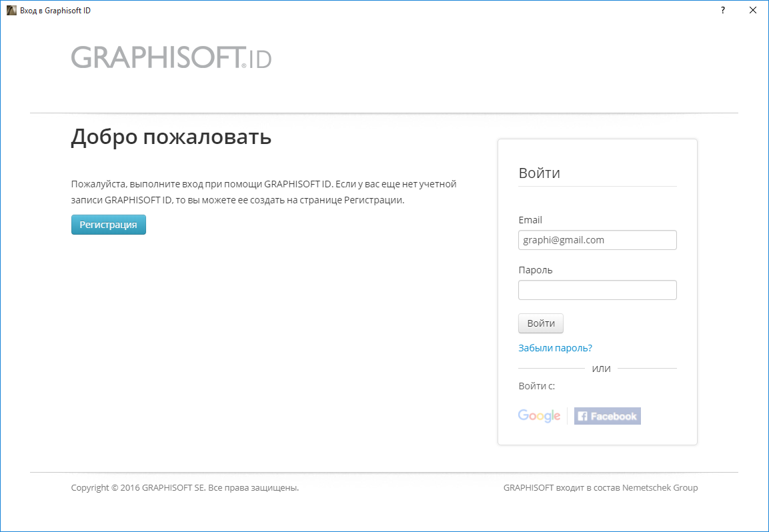The height and width of the screenshot is (532, 769).
Task: Click the Пароль field label
Action: point(535,270)
